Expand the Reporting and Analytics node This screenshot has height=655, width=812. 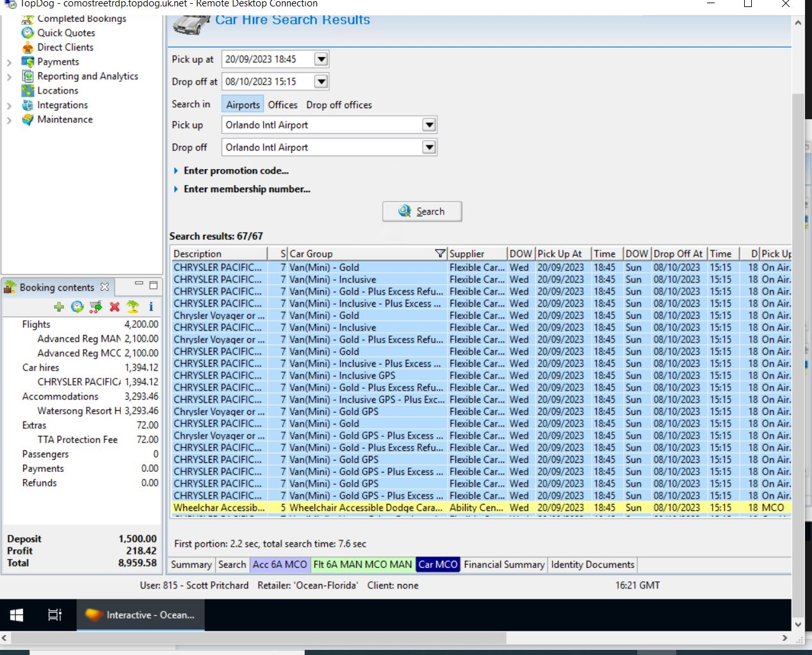9,77
